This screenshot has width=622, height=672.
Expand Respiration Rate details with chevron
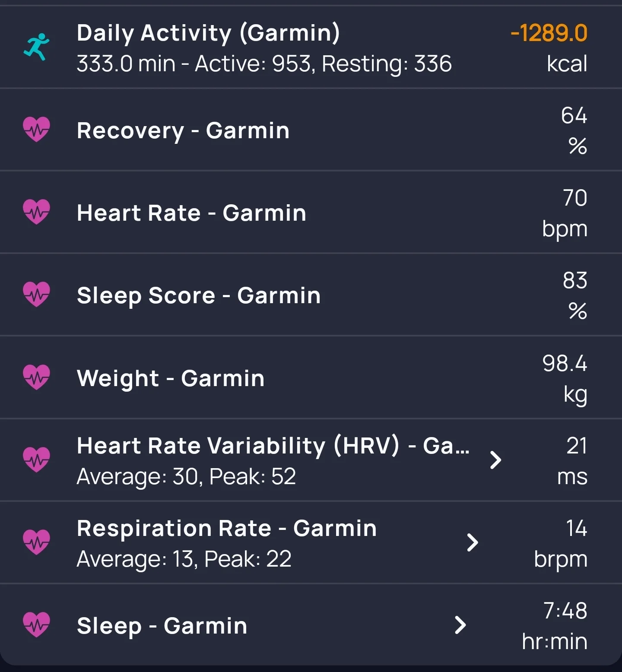(x=473, y=542)
